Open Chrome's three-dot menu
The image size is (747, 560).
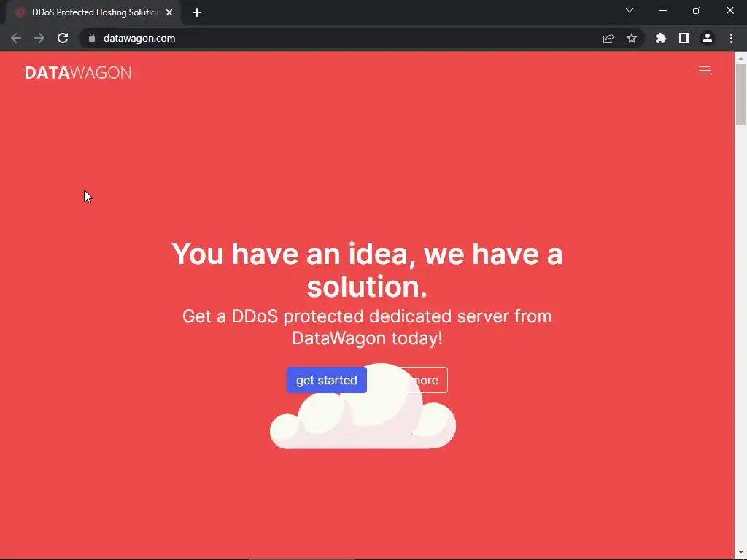731,38
